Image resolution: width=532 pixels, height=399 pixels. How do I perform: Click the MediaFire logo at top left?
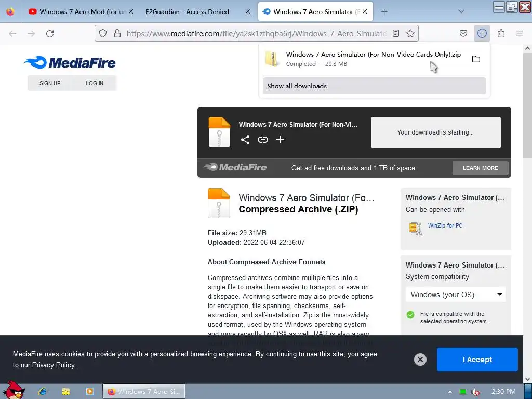[70, 62]
